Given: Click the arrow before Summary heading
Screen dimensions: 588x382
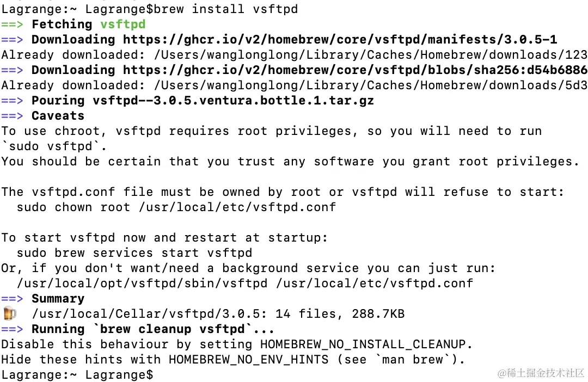Looking at the screenshot, I should coord(12,299).
